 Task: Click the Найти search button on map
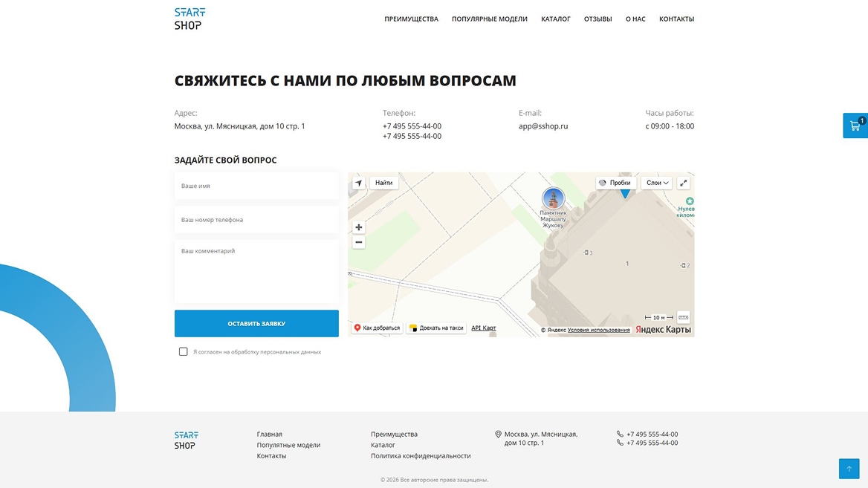(383, 182)
